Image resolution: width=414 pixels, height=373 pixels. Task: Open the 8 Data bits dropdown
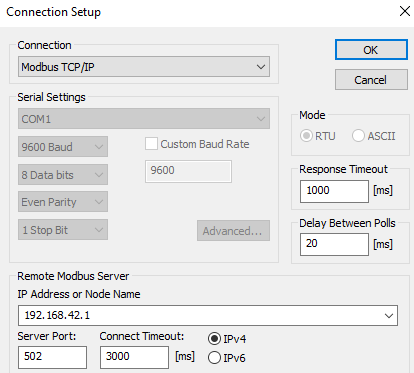[63, 174]
